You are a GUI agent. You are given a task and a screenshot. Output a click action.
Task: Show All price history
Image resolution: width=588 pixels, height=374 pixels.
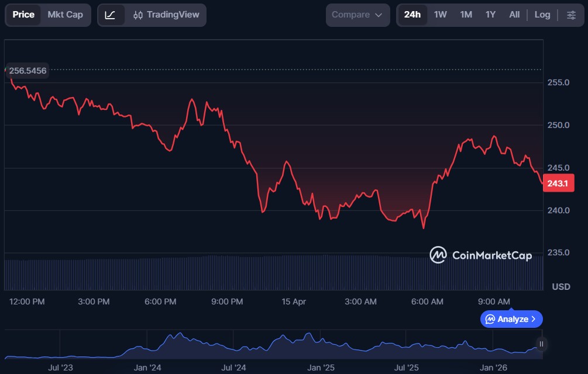coord(514,15)
